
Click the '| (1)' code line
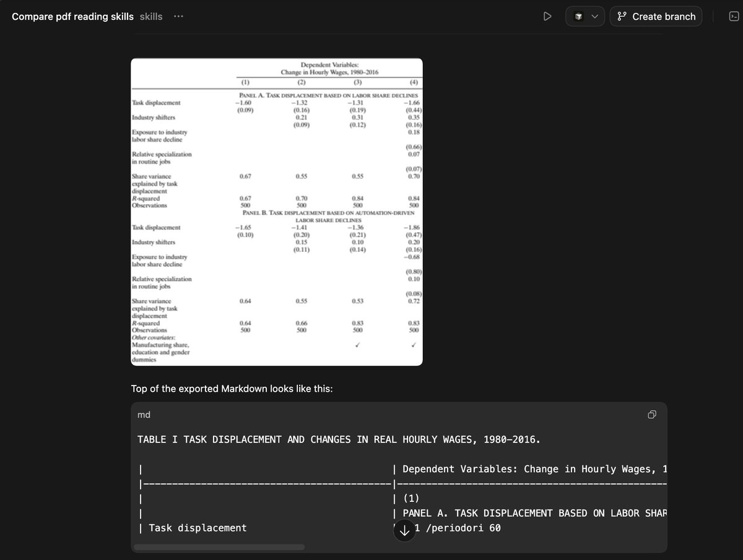coord(407,498)
